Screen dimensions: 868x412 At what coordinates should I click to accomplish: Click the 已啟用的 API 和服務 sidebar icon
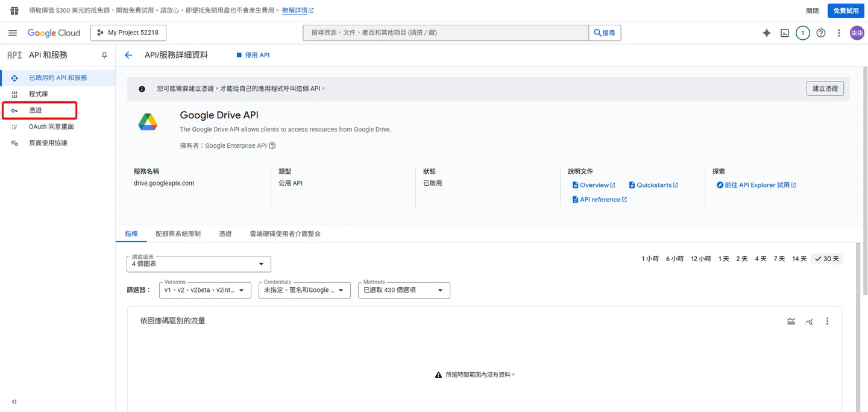pos(14,78)
